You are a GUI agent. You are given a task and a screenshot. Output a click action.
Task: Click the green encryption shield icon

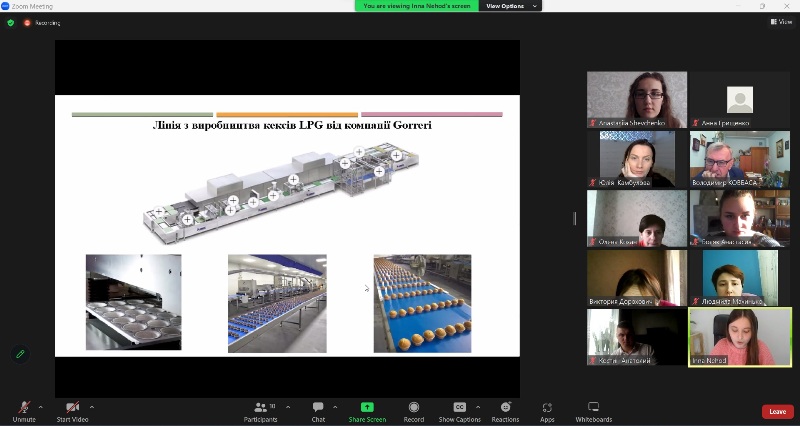(x=11, y=23)
